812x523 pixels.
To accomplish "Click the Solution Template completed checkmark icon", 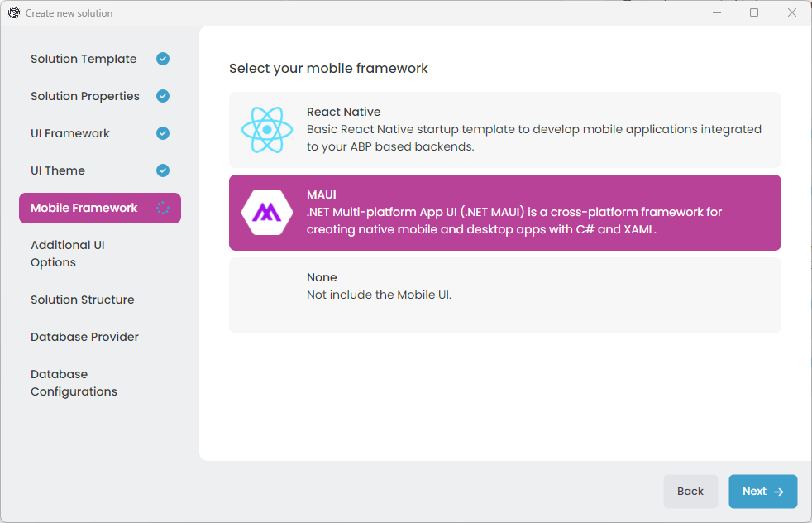I will (x=163, y=59).
